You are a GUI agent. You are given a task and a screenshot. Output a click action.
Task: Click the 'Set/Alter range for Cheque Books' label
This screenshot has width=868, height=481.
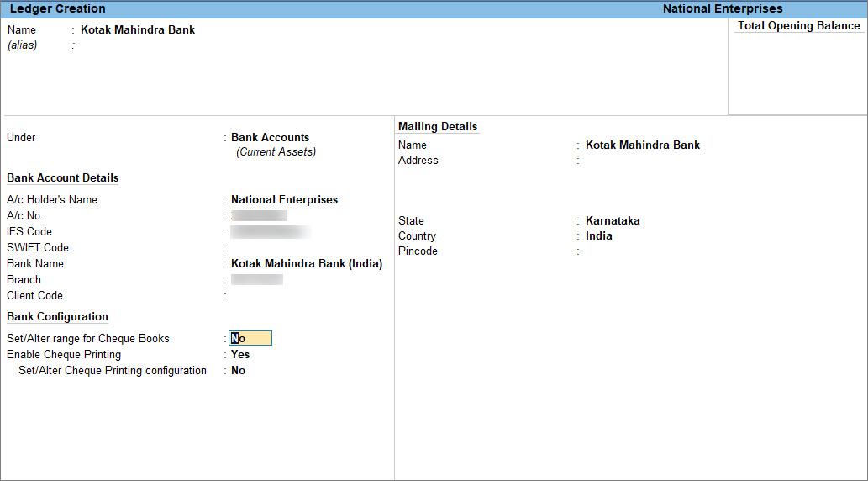click(x=88, y=339)
